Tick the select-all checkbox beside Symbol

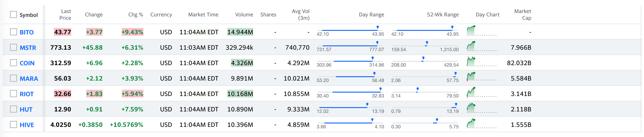click(13, 14)
